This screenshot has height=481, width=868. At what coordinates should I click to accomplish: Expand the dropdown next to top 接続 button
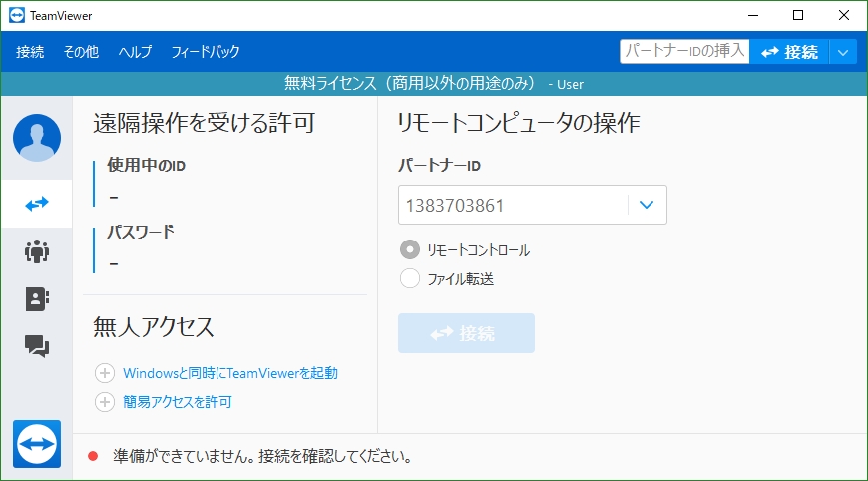click(x=843, y=52)
